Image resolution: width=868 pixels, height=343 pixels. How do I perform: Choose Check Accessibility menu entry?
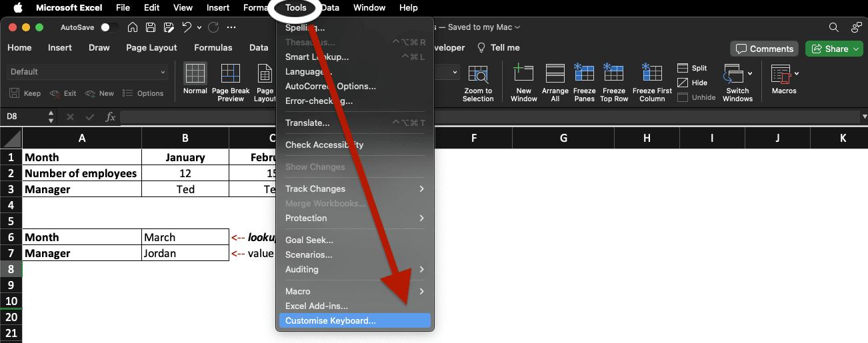355,145
